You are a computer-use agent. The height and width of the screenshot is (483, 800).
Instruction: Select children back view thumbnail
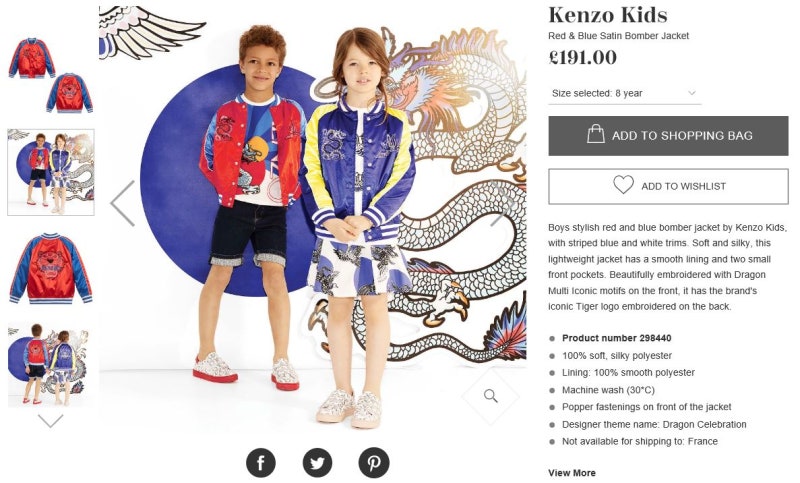pyautogui.click(x=51, y=365)
